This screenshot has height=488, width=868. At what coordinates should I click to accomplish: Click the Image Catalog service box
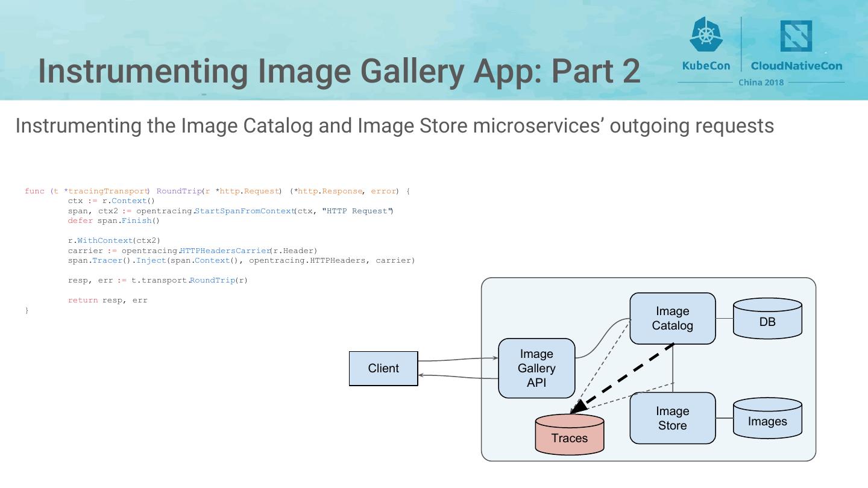click(x=672, y=318)
